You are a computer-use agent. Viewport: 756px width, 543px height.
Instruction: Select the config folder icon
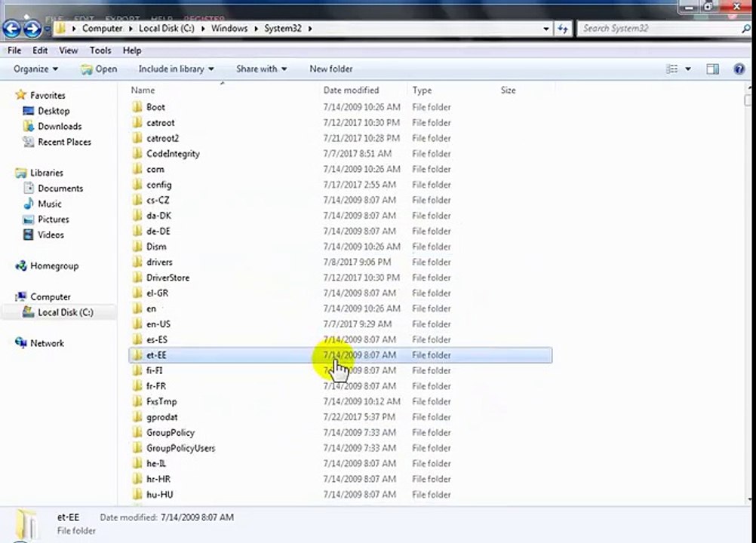(137, 185)
